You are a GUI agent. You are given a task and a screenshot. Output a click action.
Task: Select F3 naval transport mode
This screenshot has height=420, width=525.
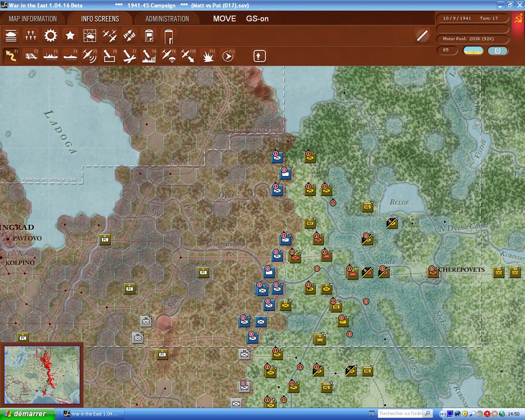(x=50, y=56)
